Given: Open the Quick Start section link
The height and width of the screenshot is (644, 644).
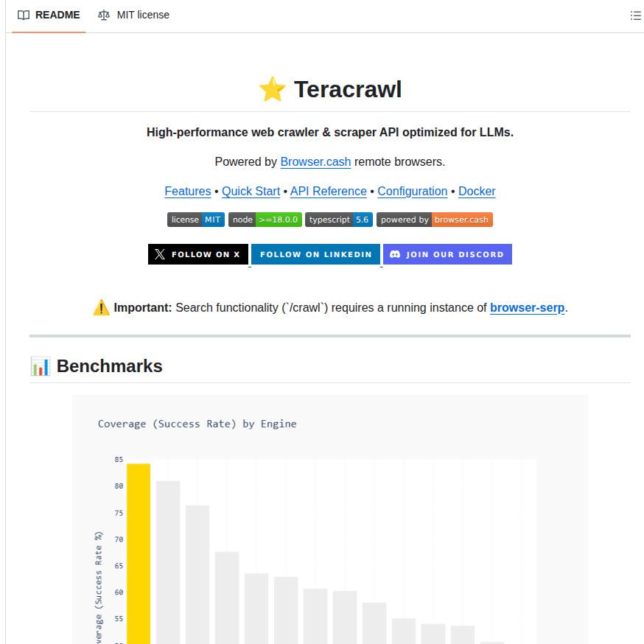Looking at the screenshot, I should pyautogui.click(x=251, y=191).
